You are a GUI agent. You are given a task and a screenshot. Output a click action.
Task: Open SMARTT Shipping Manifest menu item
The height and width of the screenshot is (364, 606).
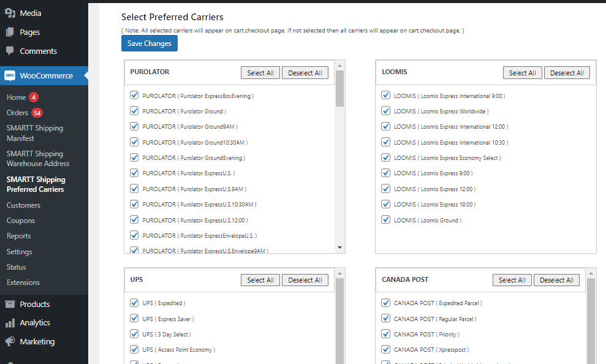35,133
